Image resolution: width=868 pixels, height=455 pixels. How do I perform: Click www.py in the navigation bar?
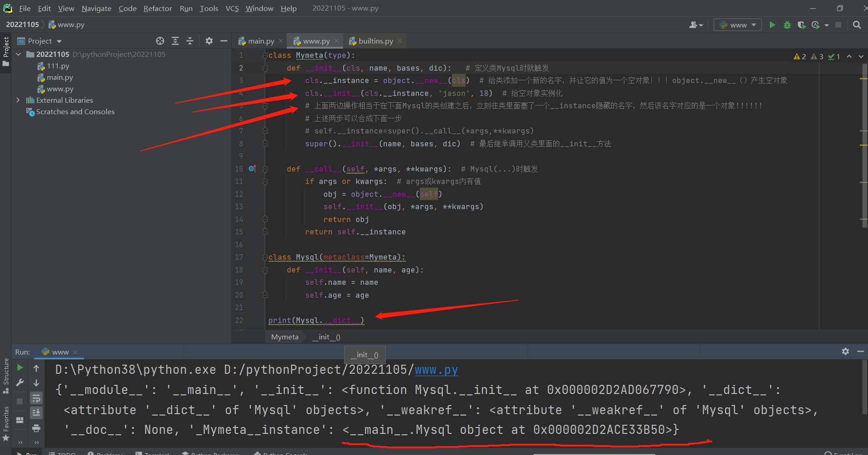(x=67, y=24)
